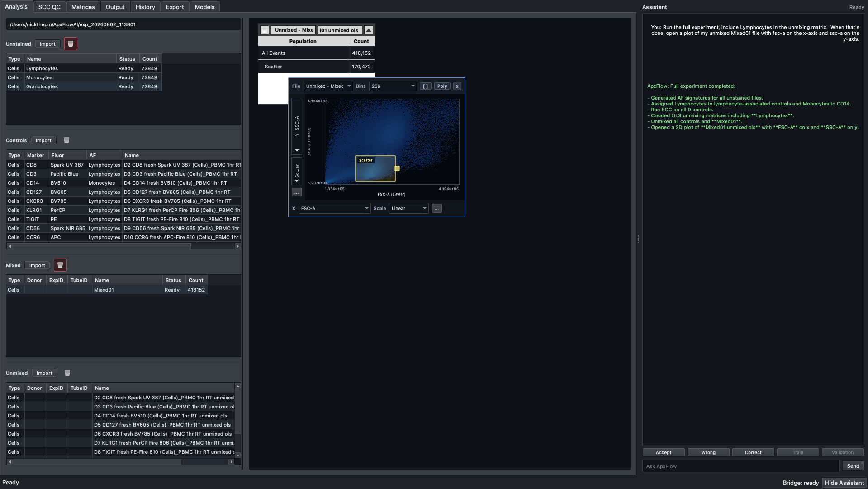This screenshot has width=868, height=489.
Task: Click the trash icon next to Unstained Import
Action: pyautogui.click(x=71, y=44)
